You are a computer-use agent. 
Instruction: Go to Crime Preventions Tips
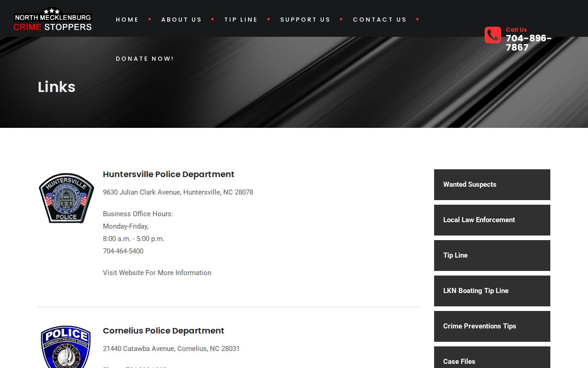(492, 326)
